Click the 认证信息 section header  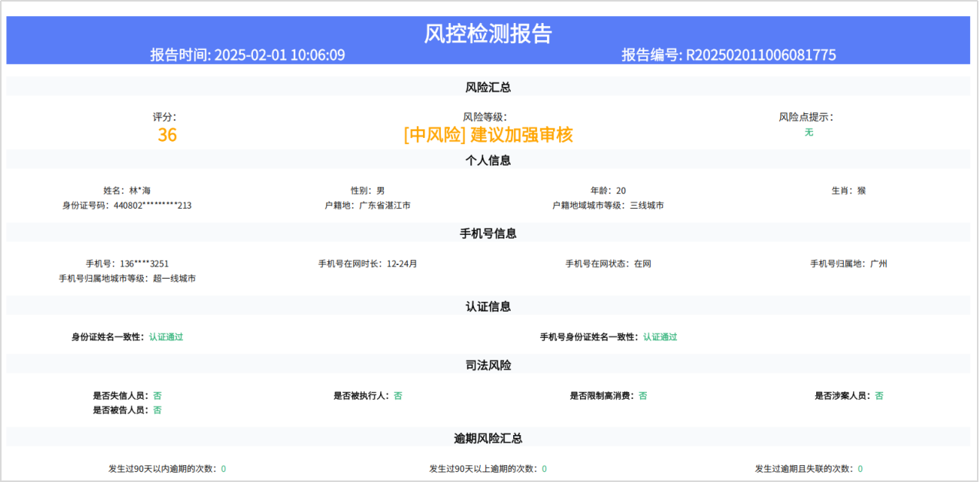(x=489, y=306)
